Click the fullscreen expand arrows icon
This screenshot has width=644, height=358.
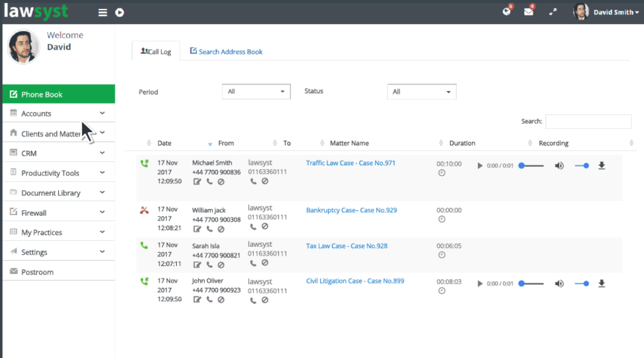[x=553, y=12]
